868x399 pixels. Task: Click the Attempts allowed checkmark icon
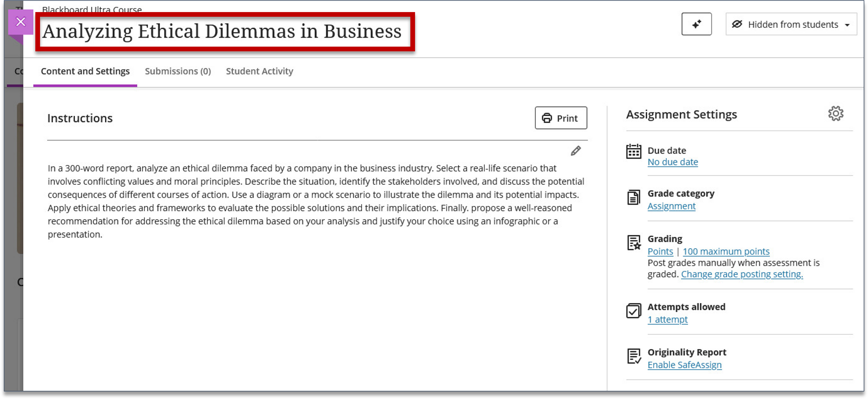click(634, 311)
